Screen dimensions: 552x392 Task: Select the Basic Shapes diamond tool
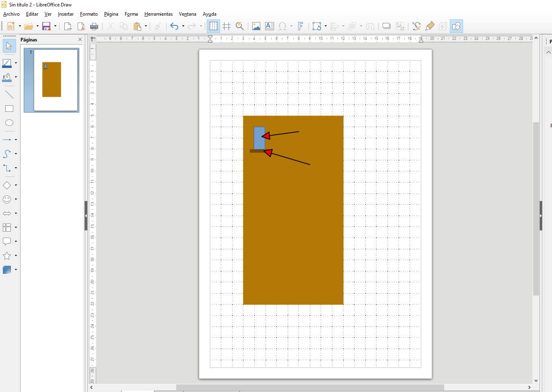tap(7, 185)
